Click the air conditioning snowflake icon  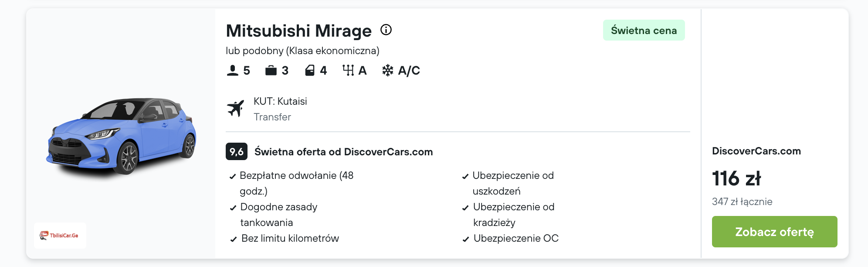388,70
